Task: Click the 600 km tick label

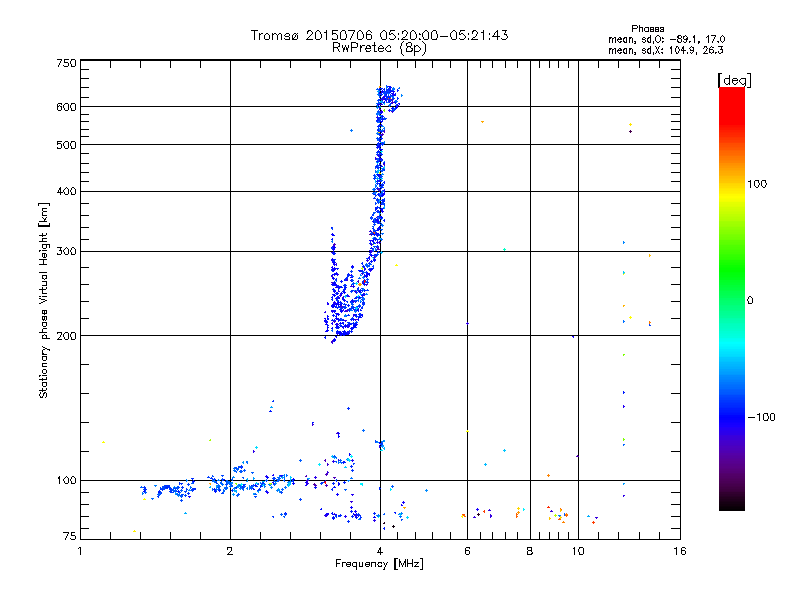Action: [66, 107]
